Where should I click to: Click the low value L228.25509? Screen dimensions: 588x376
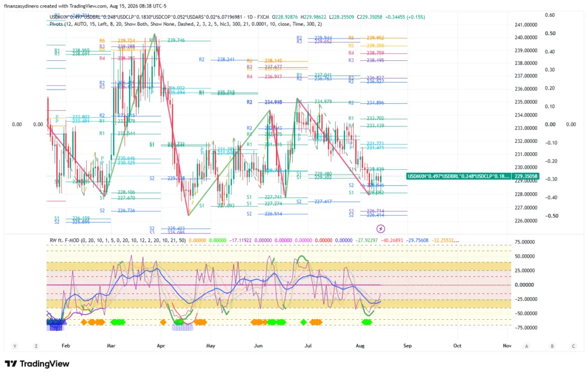342,17
